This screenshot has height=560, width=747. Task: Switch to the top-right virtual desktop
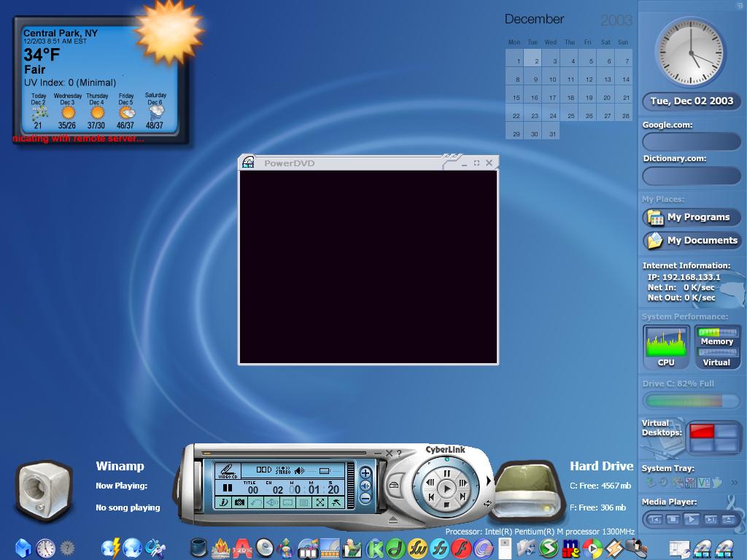726,431
